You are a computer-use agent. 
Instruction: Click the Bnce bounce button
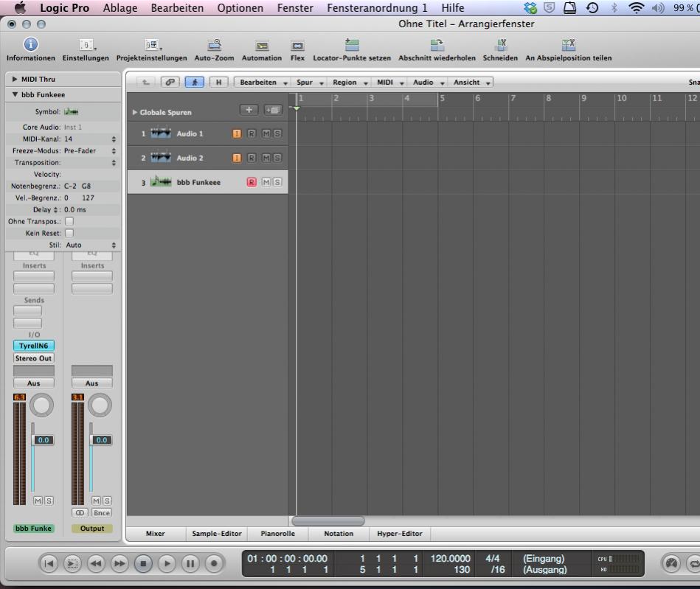click(101, 512)
